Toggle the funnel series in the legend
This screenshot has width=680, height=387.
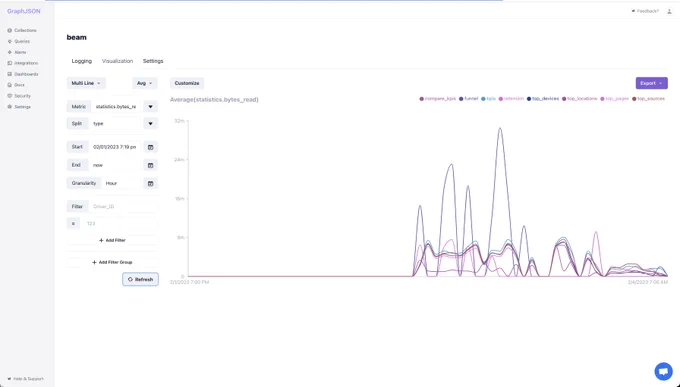(x=468, y=99)
